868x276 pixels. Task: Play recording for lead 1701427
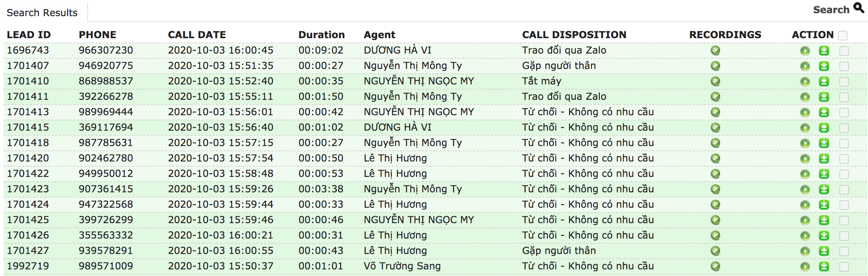(805, 251)
